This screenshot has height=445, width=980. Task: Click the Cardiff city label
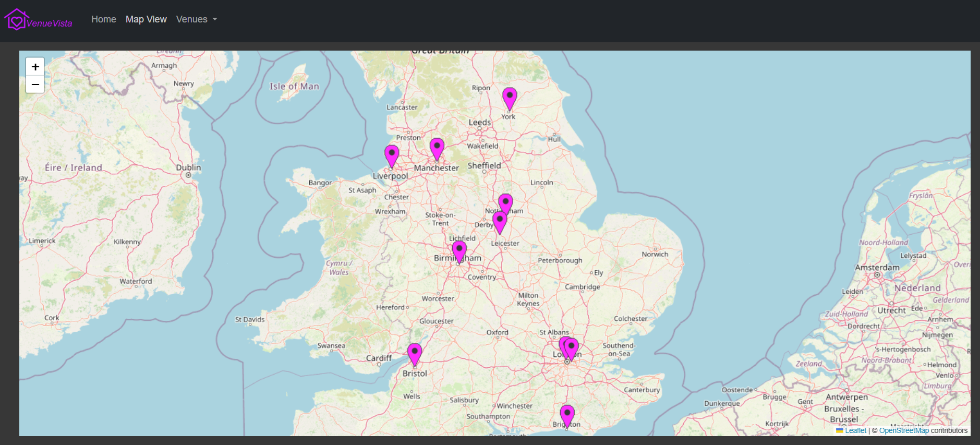click(379, 358)
